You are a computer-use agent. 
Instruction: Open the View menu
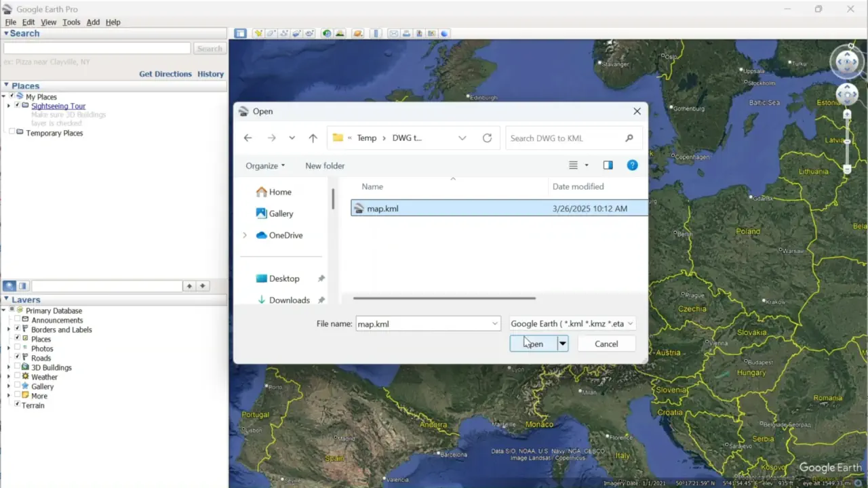pos(48,22)
